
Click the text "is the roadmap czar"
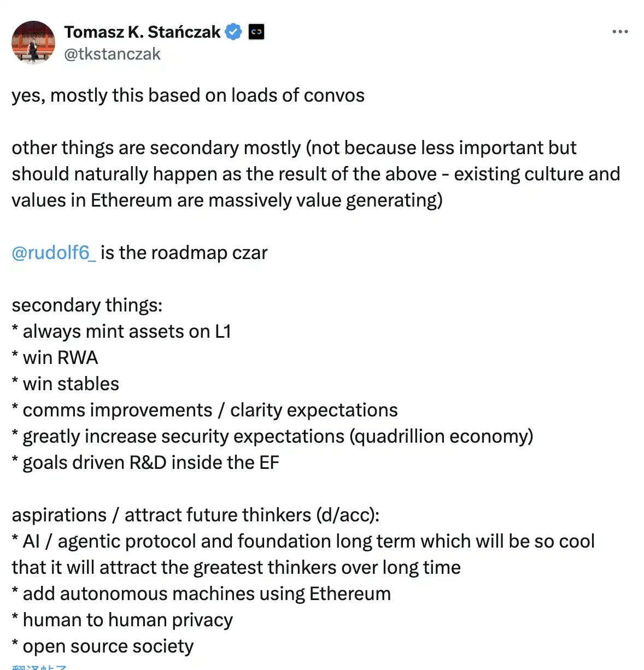click(x=184, y=253)
